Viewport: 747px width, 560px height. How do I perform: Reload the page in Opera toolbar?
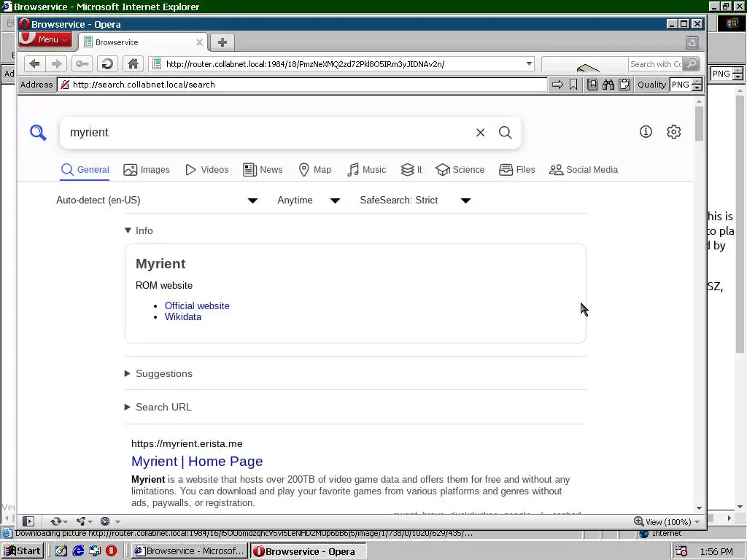108,64
